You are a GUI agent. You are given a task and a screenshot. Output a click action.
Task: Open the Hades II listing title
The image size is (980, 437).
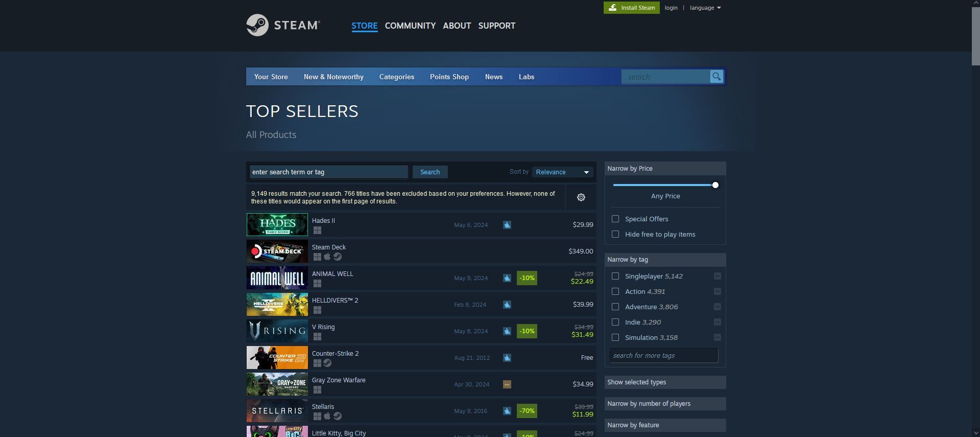tap(323, 221)
